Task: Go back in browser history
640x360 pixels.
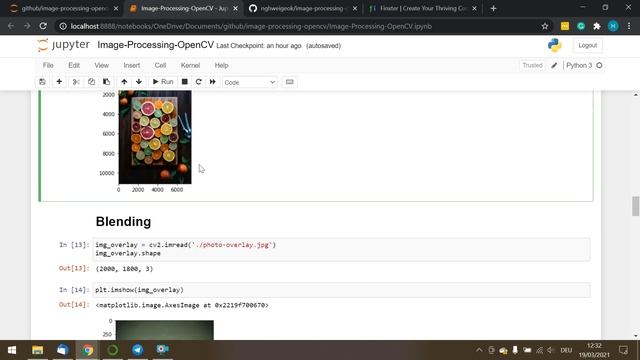Action: [x=11, y=26]
